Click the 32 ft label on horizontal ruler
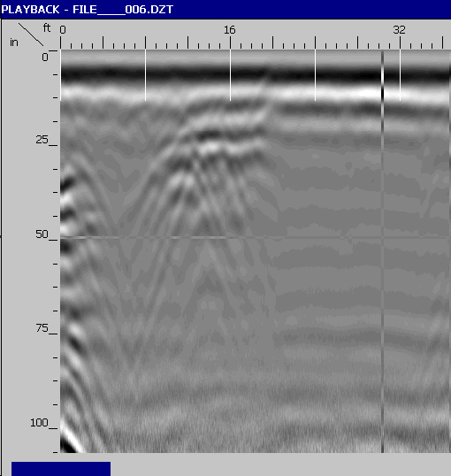The width and height of the screenshot is (451, 476). 399,30
